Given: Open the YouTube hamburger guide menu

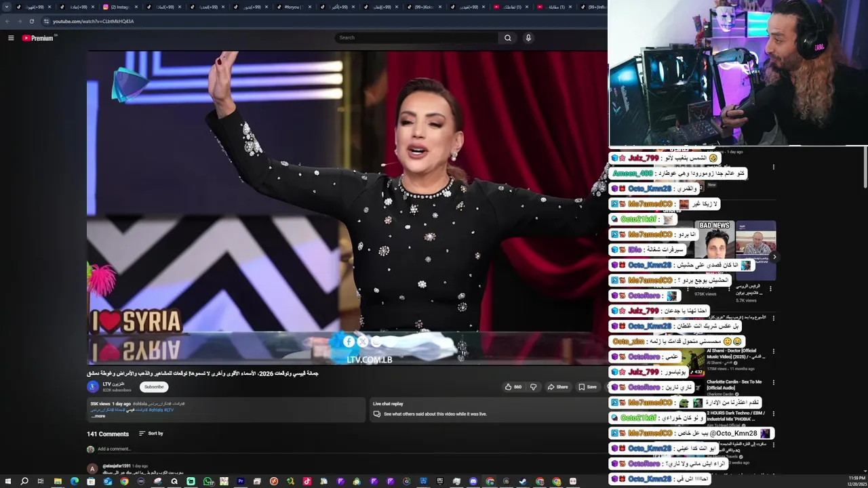Looking at the screenshot, I should 11,38.
